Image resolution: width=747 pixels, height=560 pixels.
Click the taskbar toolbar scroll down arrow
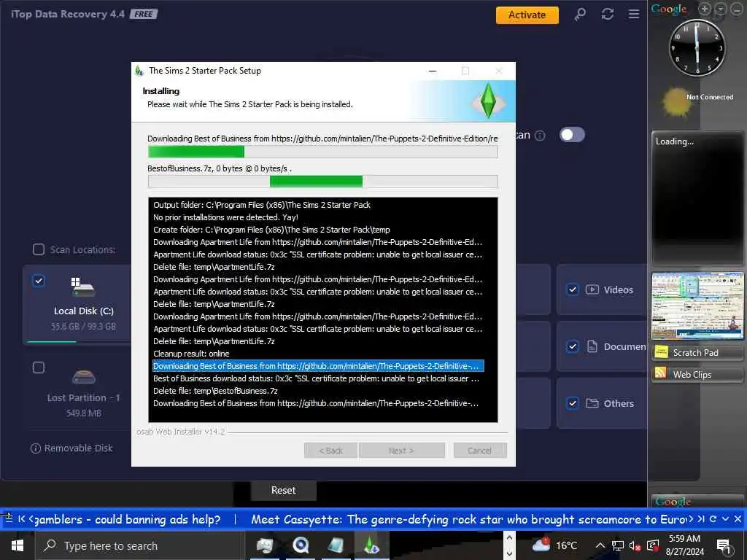click(x=509, y=554)
